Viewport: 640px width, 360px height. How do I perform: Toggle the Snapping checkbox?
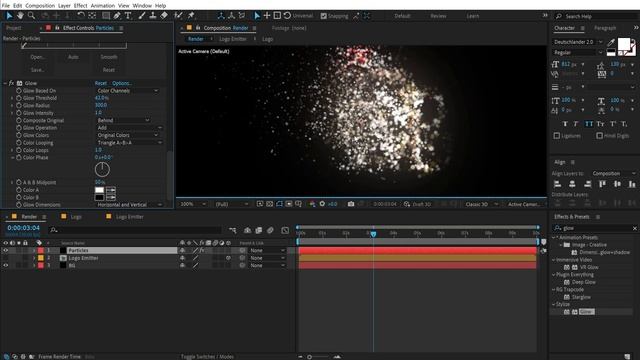tap(324, 16)
